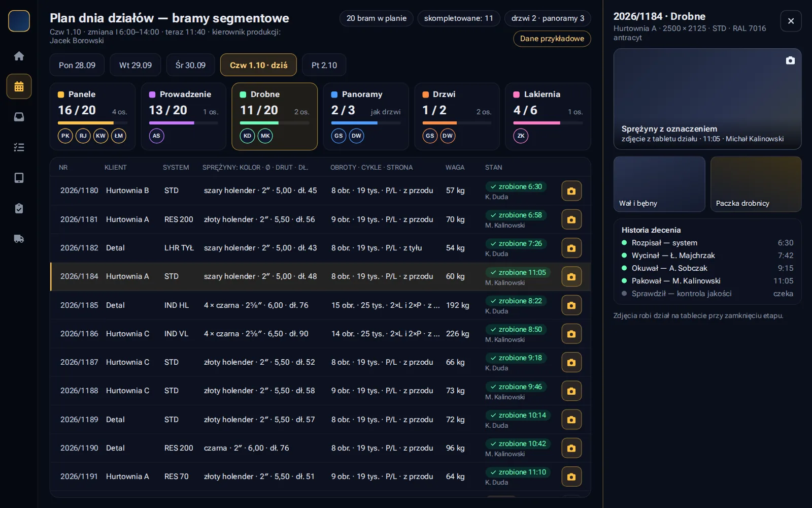Select the Drobne department card
The image size is (812, 508).
tap(275, 116)
